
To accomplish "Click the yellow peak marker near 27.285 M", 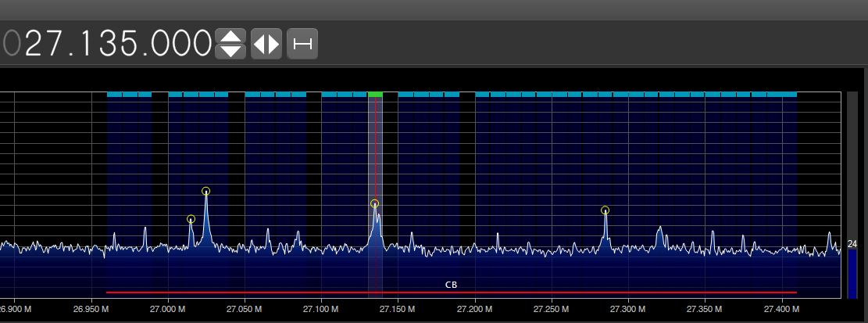I will click(x=605, y=210).
